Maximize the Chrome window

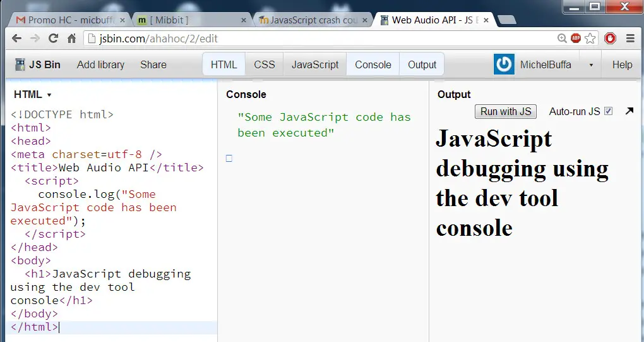(x=595, y=6)
